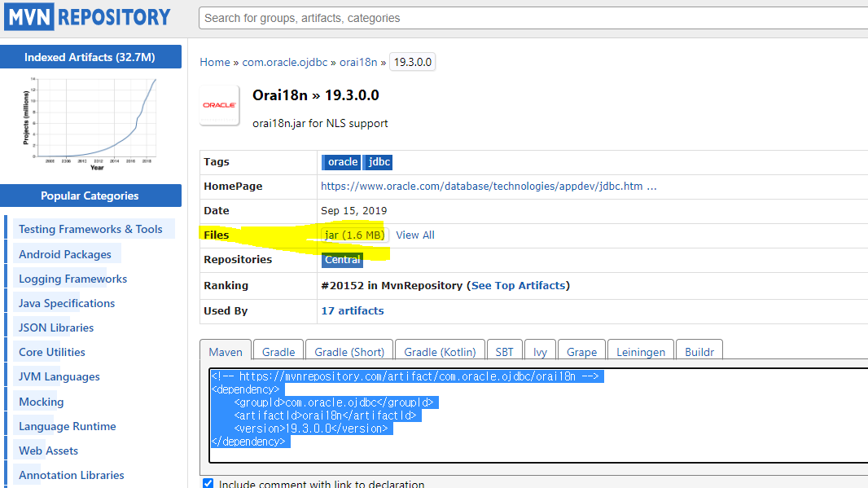This screenshot has width=868, height=488.
Task: Open Mocking category
Action: [41, 402]
